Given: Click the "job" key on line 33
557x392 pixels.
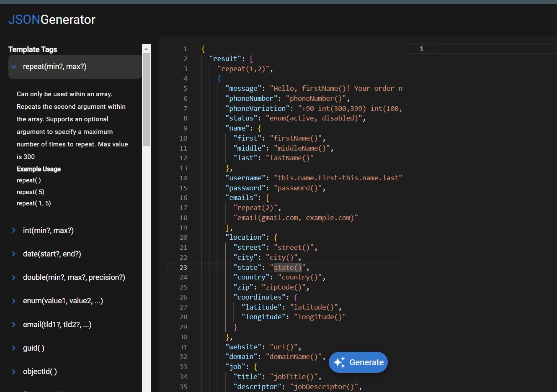Looking at the screenshot, I should tap(235, 367).
